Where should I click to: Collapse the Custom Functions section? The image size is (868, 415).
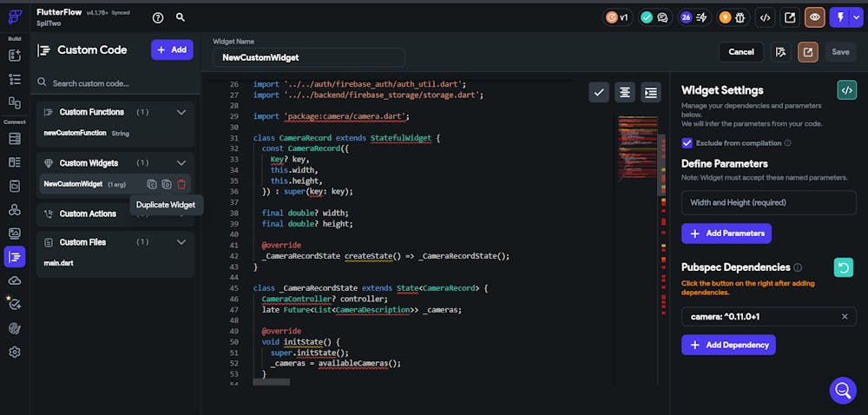click(x=181, y=112)
